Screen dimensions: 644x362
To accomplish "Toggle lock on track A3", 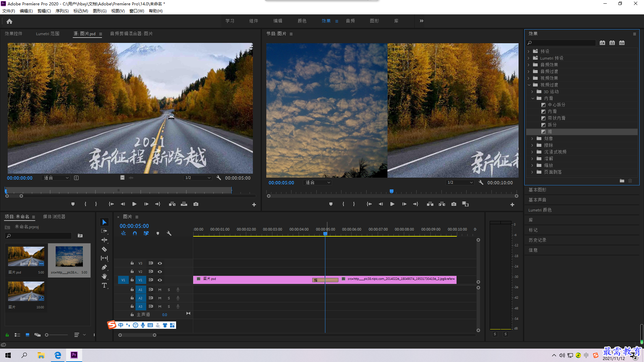I will (132, 306).
